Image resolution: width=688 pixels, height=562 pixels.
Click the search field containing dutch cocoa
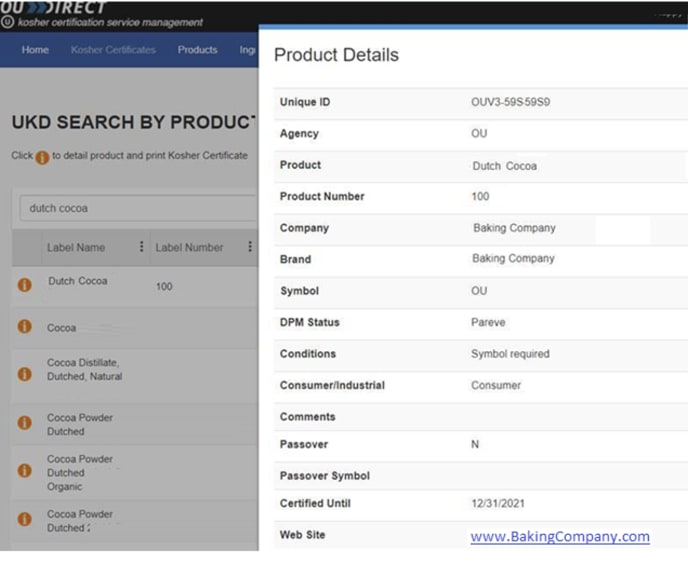coord(138,208)
